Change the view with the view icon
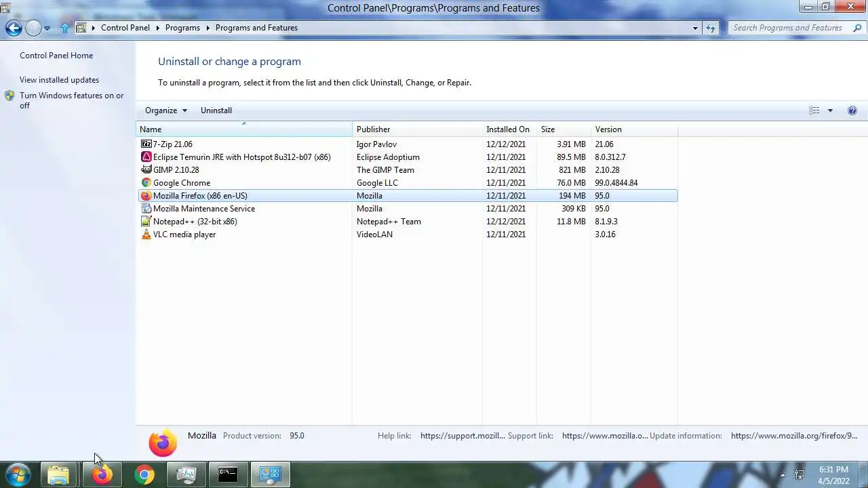 814,110
